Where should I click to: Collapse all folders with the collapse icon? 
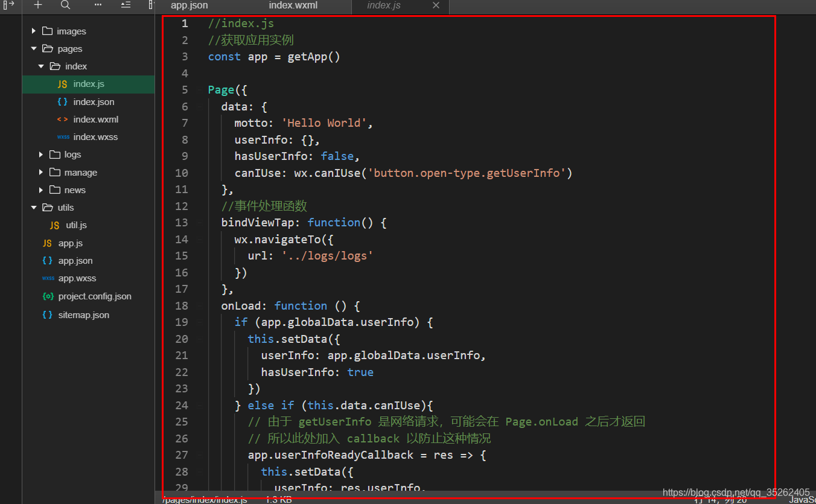[126, 5]
